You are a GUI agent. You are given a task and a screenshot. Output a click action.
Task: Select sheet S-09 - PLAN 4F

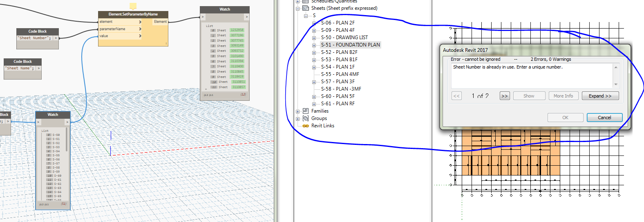338,30
